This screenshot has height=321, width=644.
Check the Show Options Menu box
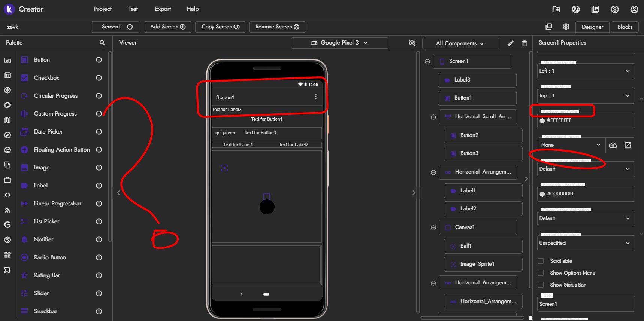coord(541,273)
